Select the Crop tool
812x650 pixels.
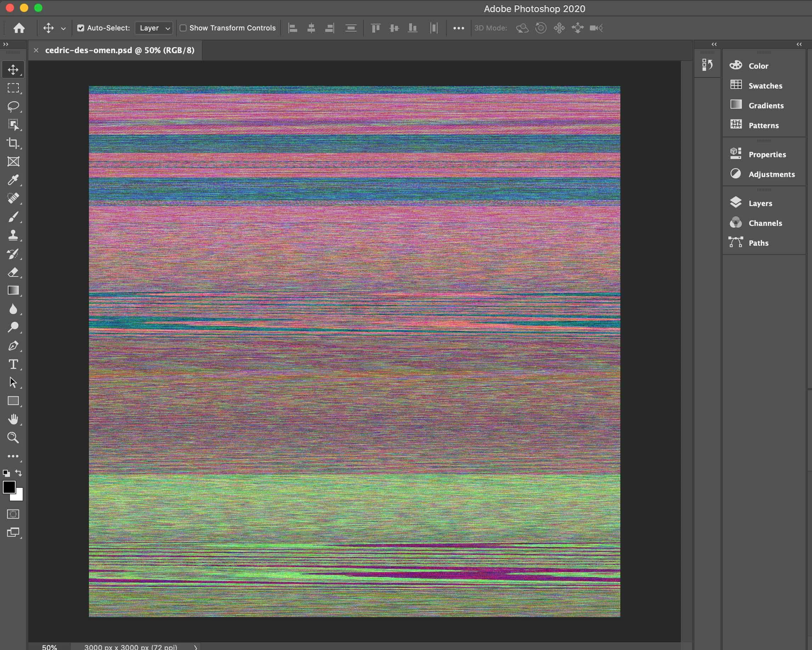pyautogui.click(x=13, y=143)
